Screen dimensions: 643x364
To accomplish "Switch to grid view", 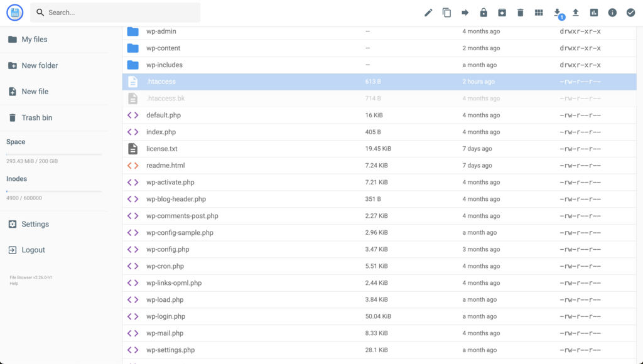I will click(x=538, y=12).
